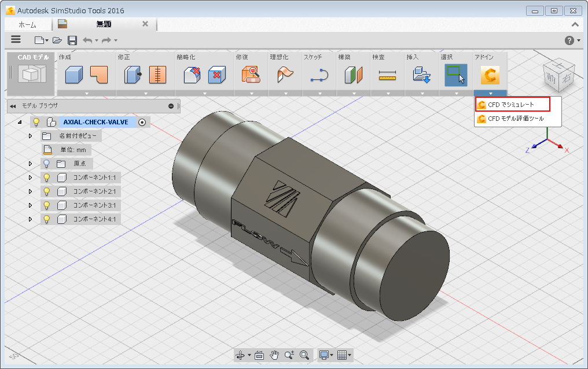Start a sketch with the sketch tool

pyautogui.click(x=319, y=75)
